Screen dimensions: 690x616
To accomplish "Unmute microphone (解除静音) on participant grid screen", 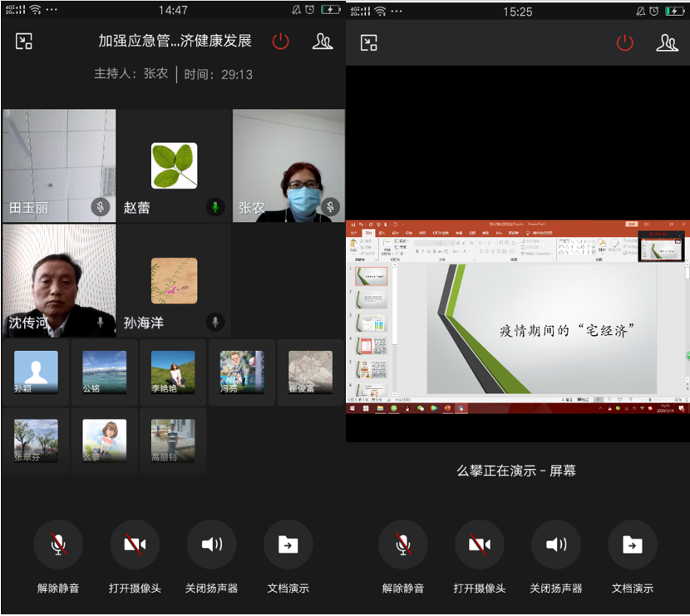I will pyautogui.click(x=58, y=545).
